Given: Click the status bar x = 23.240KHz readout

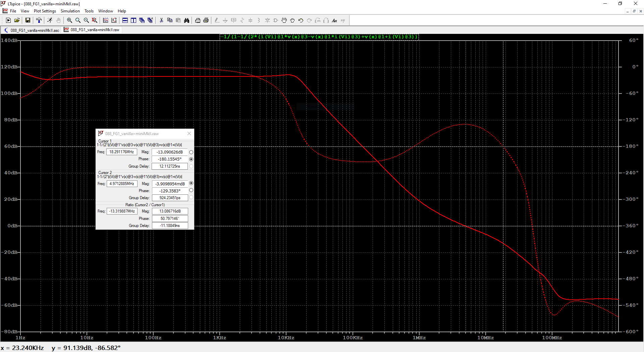Looking at the screenshot, I should 22,348.
